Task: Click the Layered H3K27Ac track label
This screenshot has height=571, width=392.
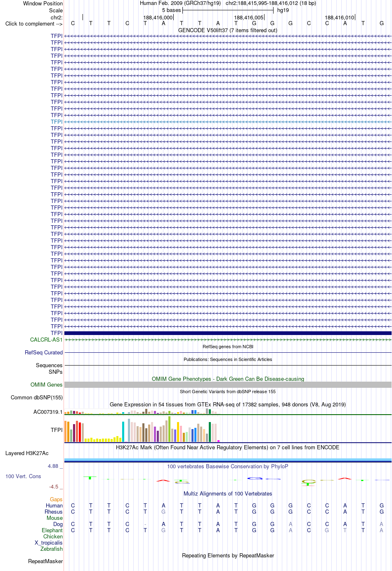Action: [x=27, y=453]
